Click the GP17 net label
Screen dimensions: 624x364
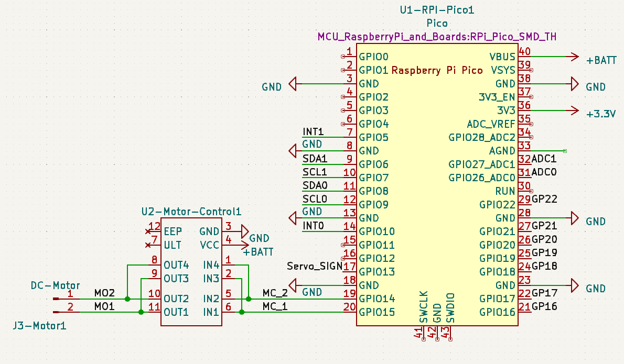pyautogui.click(x=544, y=293)
